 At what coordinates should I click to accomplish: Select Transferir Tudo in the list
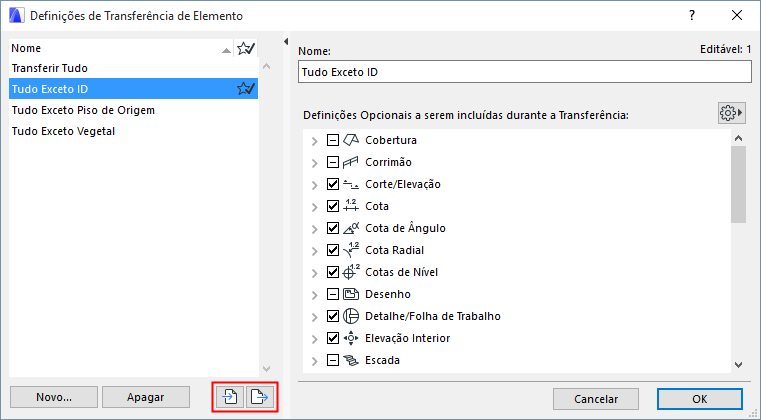[x=50, y=68]
